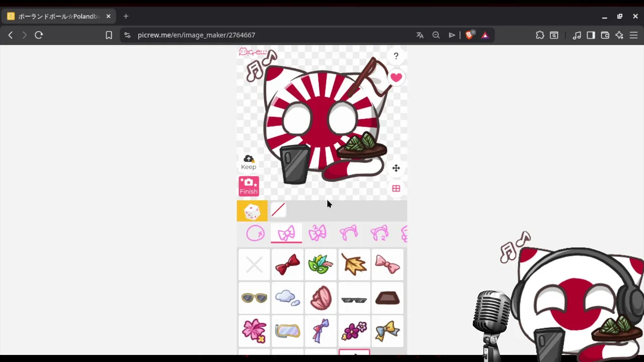Choose the green feathered mask accessory

click(x=320, y=264)
